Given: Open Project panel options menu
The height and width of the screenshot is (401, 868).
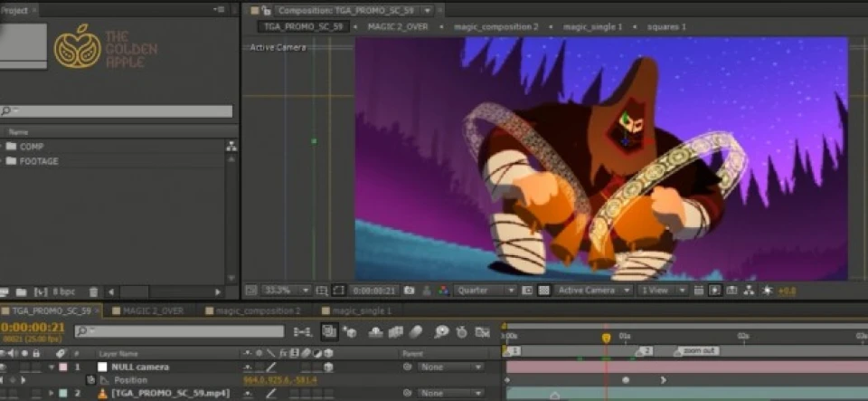Looking at the screenshot, I should [x=219, y=9].
